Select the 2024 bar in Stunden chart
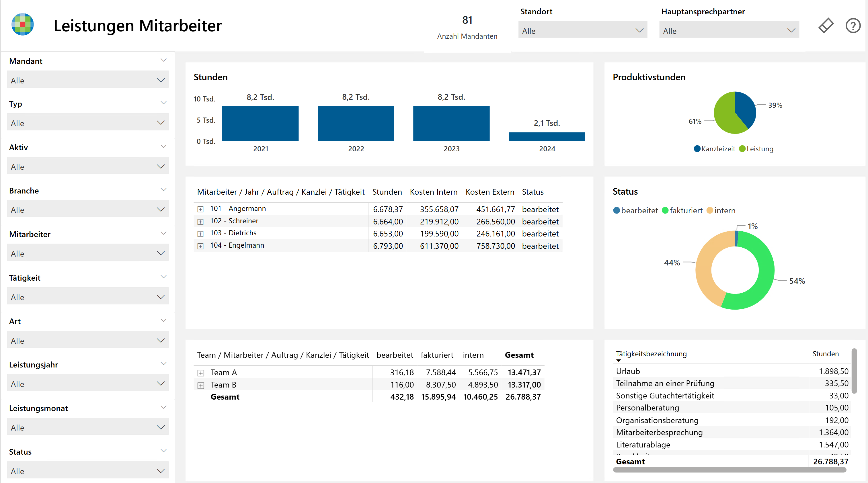868x483 pixels. click(x=547, y=137)
